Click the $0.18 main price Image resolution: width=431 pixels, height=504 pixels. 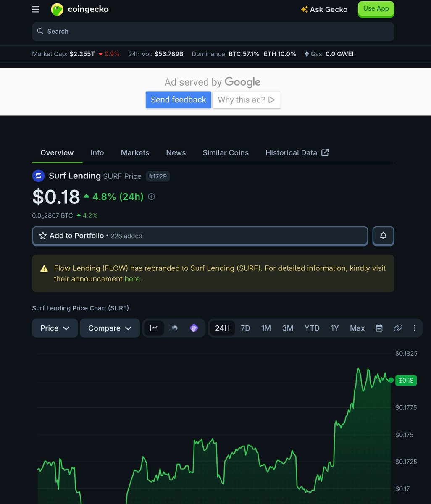(56, 197)
